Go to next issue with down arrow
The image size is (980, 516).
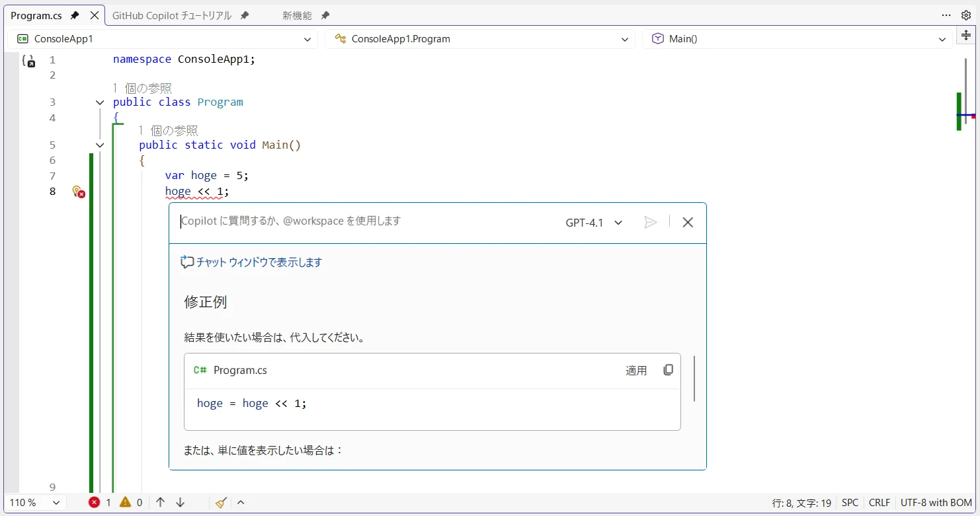point(180,503)
